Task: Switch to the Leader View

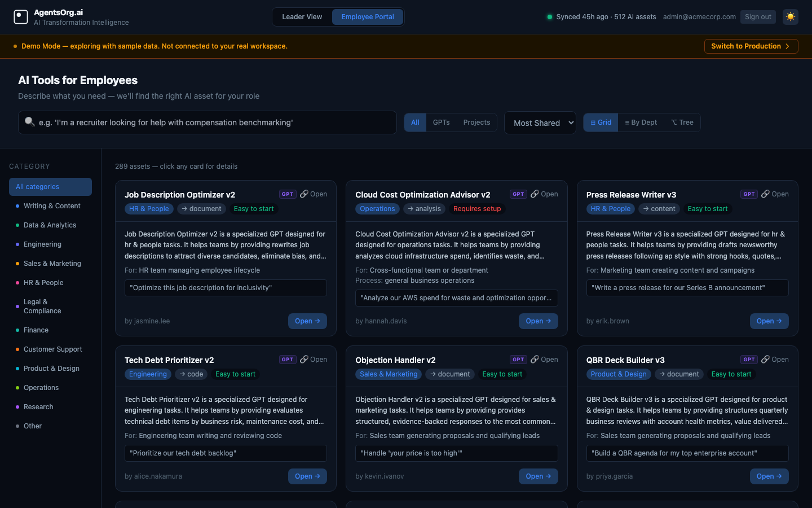Action: (303, 17)
